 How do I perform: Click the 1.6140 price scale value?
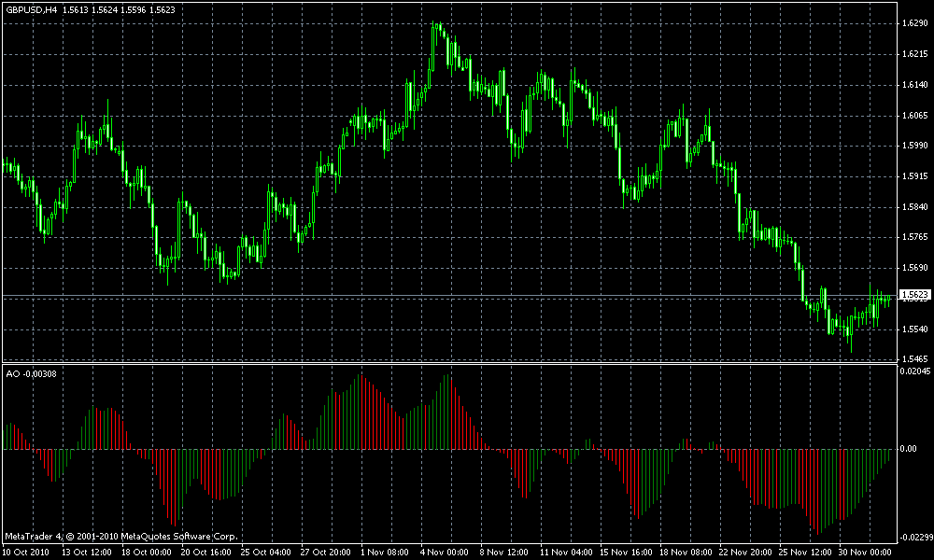(x=915, y=85)
